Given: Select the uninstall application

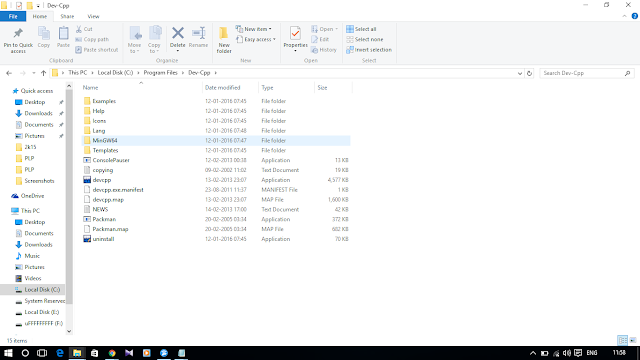Looking at the screenshot, I should pyautogui.click(x=216, y=239).
